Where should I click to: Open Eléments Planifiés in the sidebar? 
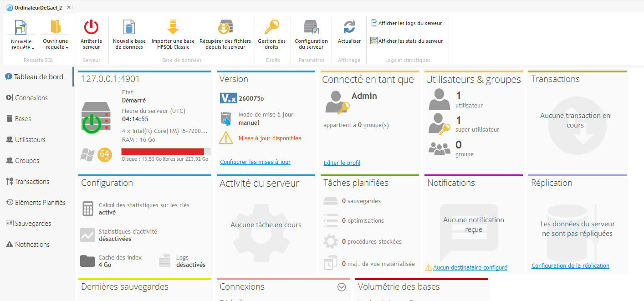(x=36, y=203)
